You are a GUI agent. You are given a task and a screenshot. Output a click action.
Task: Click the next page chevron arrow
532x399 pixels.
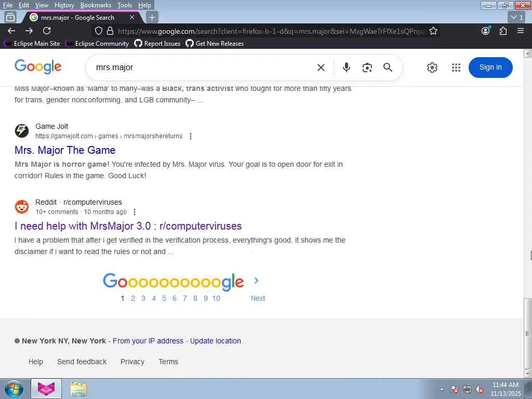click(257, 281)
